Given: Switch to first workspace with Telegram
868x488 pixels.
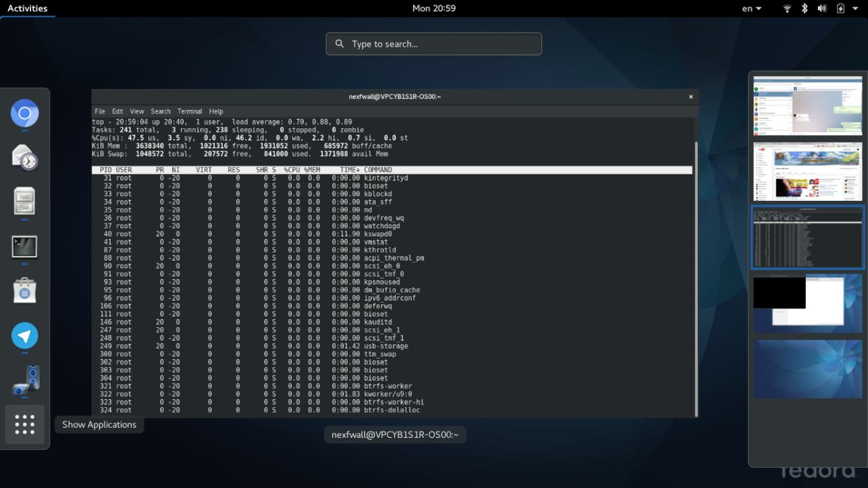Looking at the screenshot, I should pos(807,107).
